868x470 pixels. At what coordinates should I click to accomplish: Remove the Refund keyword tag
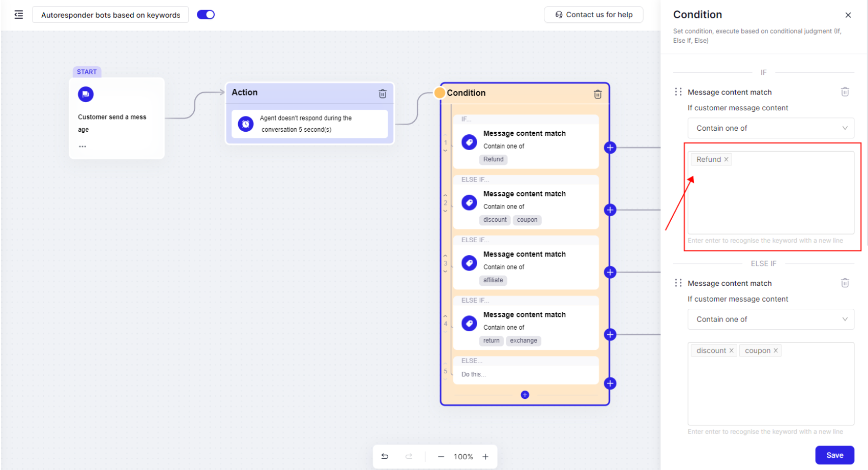[x=726, y=159]
